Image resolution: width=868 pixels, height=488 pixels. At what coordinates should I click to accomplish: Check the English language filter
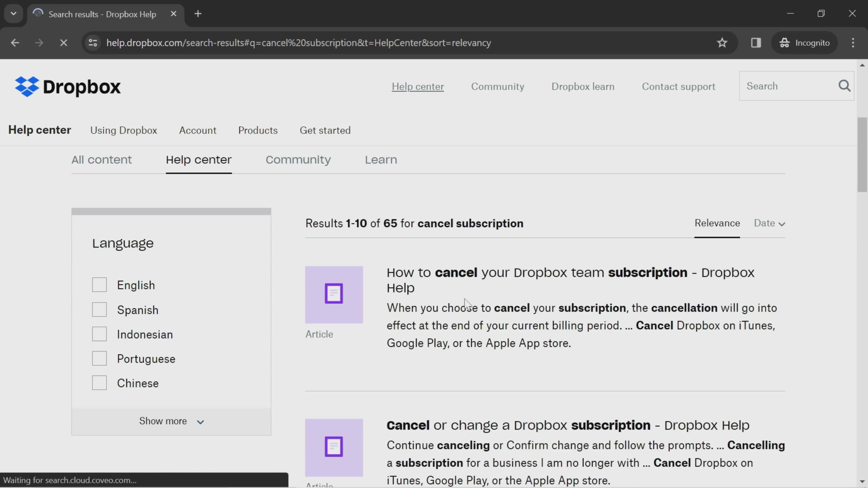click(99, 285)
